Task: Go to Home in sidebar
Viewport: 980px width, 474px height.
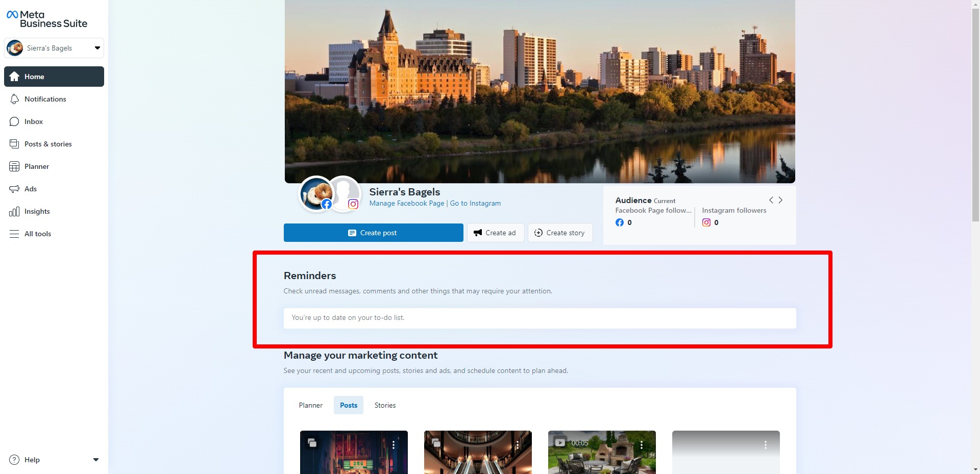Action: 54,77
